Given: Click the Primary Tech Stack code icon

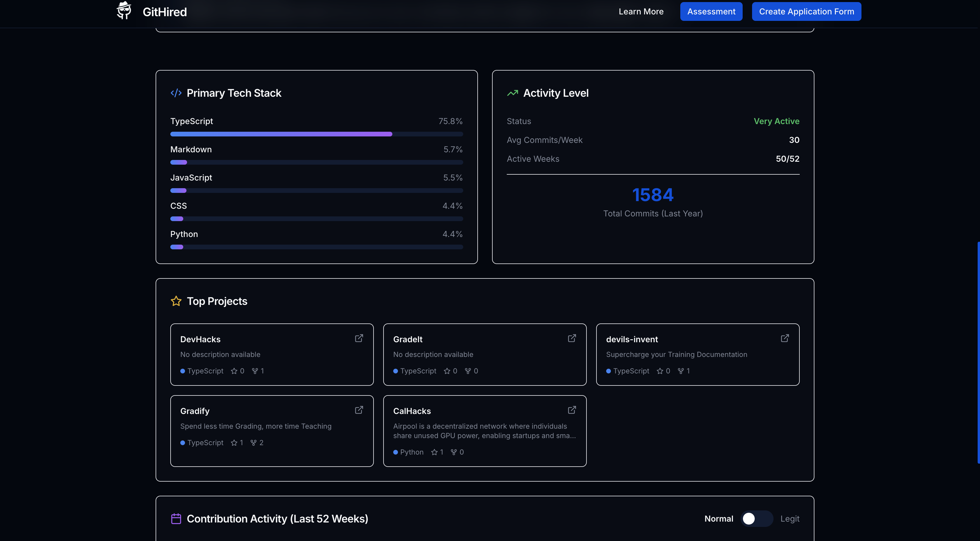Looking at the screenshot, I should tap(176, 93).
